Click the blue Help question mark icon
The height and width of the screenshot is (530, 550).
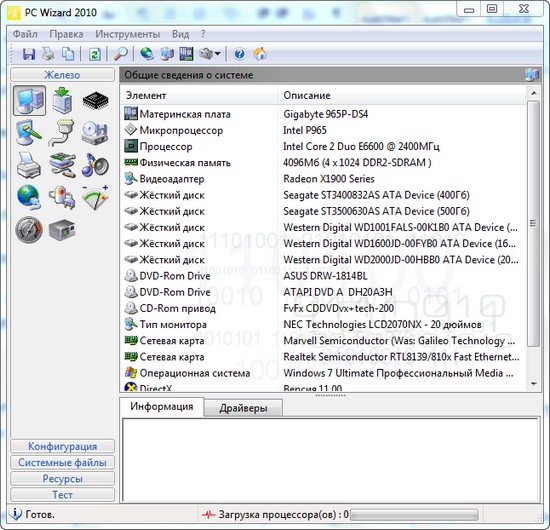(x=240, y=54)
